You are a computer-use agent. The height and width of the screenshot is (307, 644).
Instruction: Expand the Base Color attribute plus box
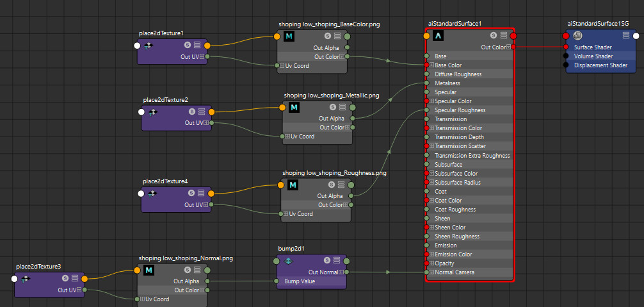pyautogui.click(x=431, y=65)
